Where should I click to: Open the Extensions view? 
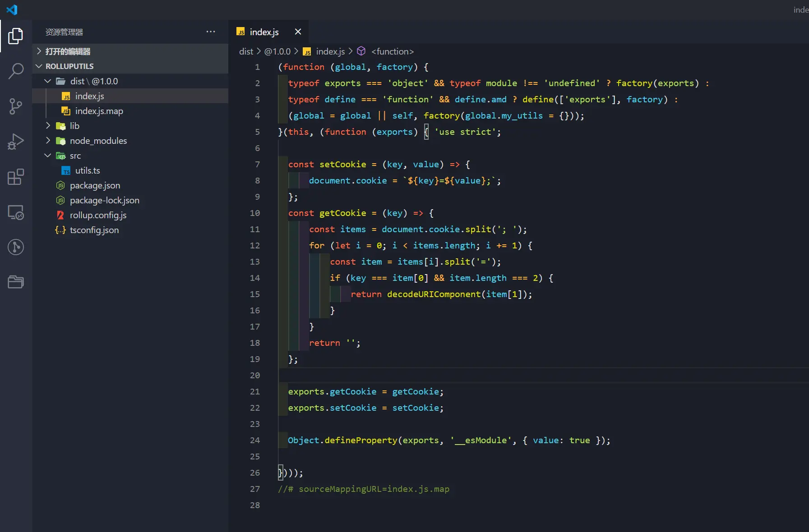[x=16, y=177]
